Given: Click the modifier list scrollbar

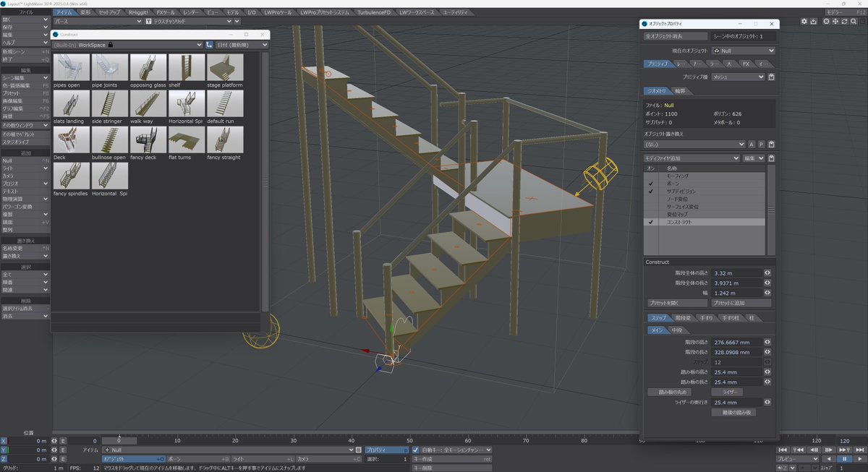Looking at the screenshot, I should 771,210.
